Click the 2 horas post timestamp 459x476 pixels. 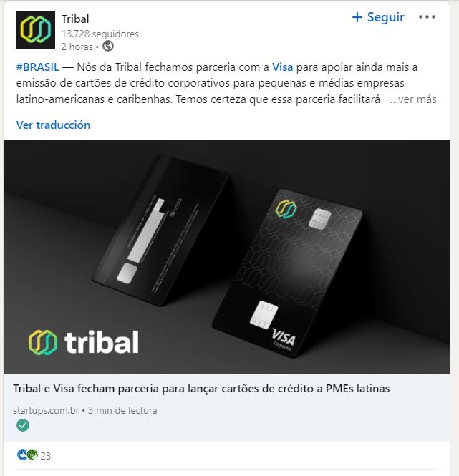(77, 47)
